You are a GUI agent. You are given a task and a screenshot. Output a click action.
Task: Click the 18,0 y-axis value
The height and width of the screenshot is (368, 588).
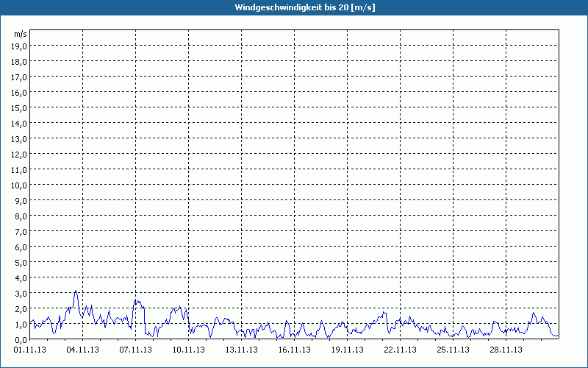[x=19, y=62]
